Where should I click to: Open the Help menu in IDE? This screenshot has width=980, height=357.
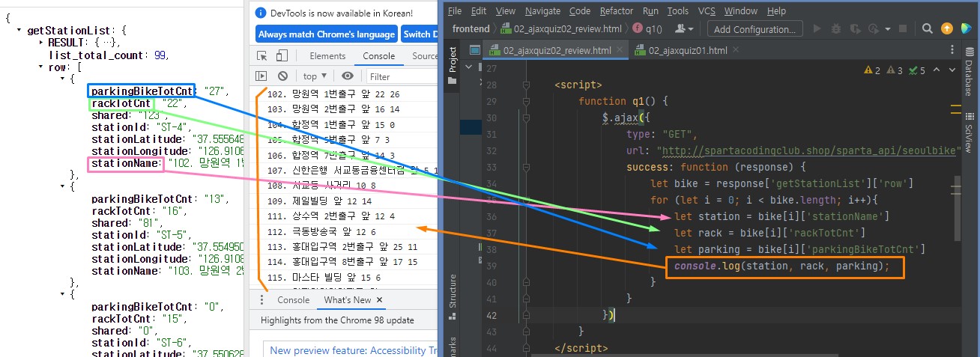776,10
